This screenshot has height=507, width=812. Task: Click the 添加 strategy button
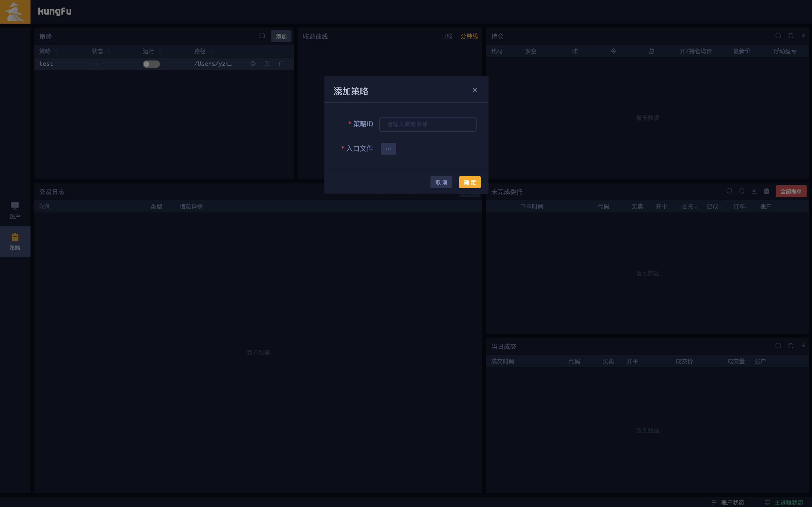281,36
